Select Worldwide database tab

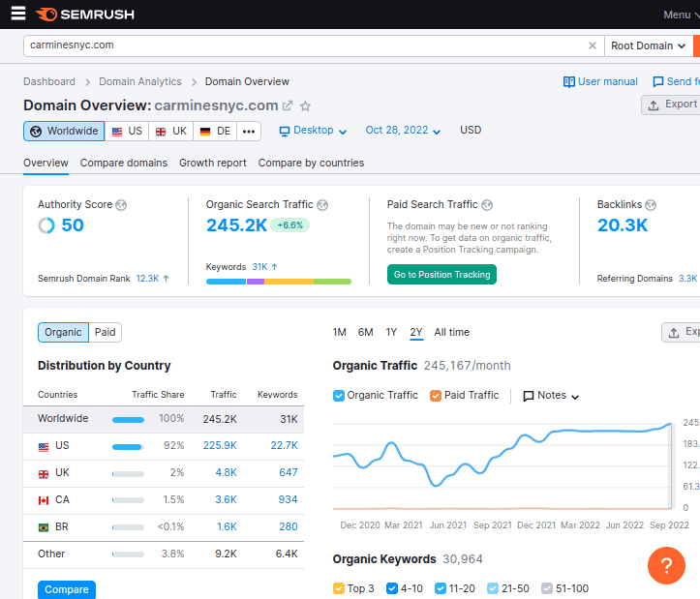click(x=64, y=132)
